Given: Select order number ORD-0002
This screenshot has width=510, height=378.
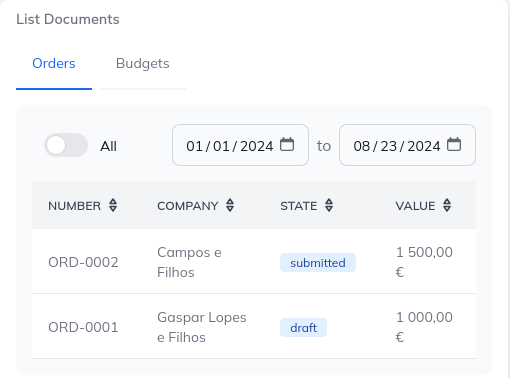Looking at the screenshot, I should pyautogui.click(x=83, y=262).
